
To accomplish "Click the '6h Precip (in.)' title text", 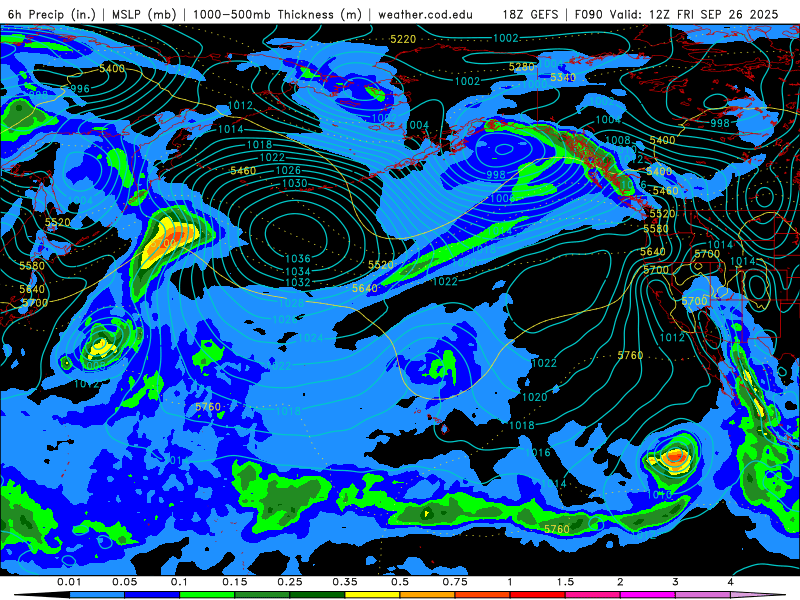I will pyautogui.click(x=52, y=14).
